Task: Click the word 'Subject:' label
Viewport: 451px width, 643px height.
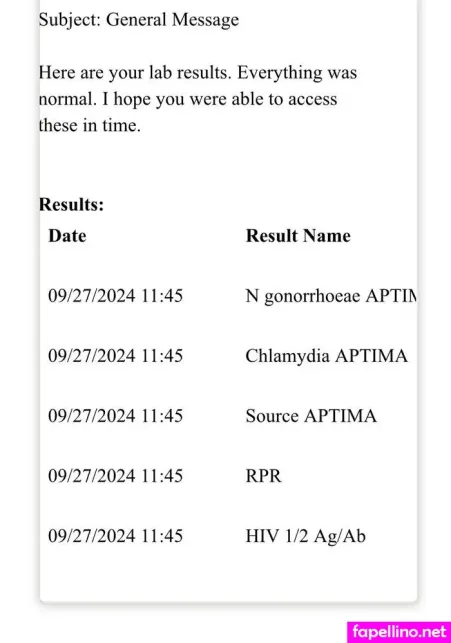Action: coord(70,21)
